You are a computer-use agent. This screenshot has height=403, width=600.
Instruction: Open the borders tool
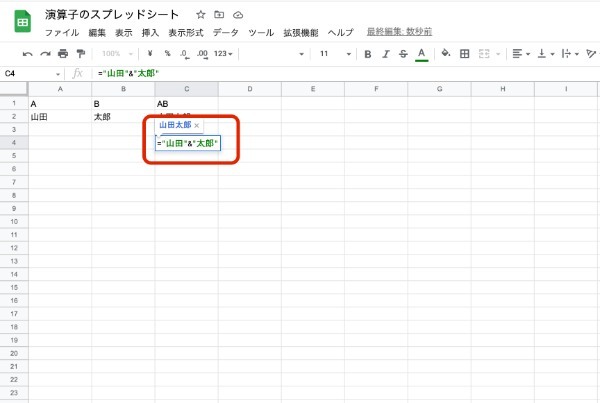[x=465, y=54]
